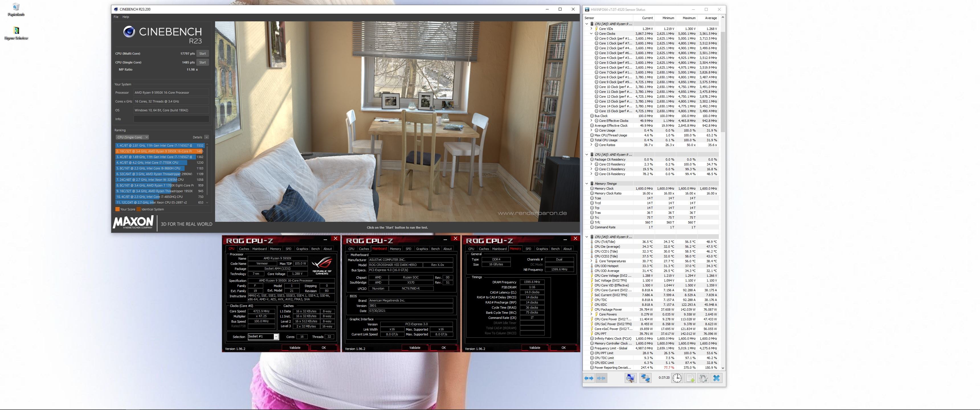Open CPU (Single Core) ranking dropdown
Viewport: 980px width, 410px height.
[x=132, y=137]
